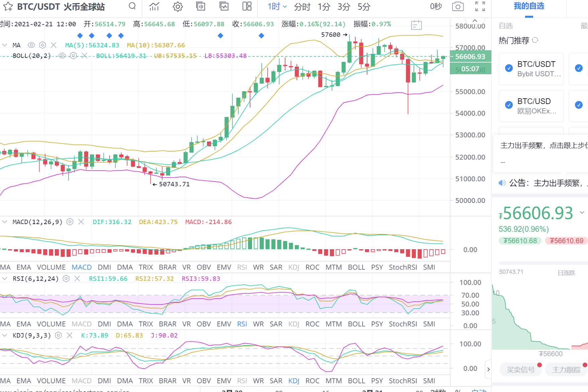Uncheck BTC/USD 欧易OKEx checkbox
This screenshot has width=588, height=392.
point(509,105)
